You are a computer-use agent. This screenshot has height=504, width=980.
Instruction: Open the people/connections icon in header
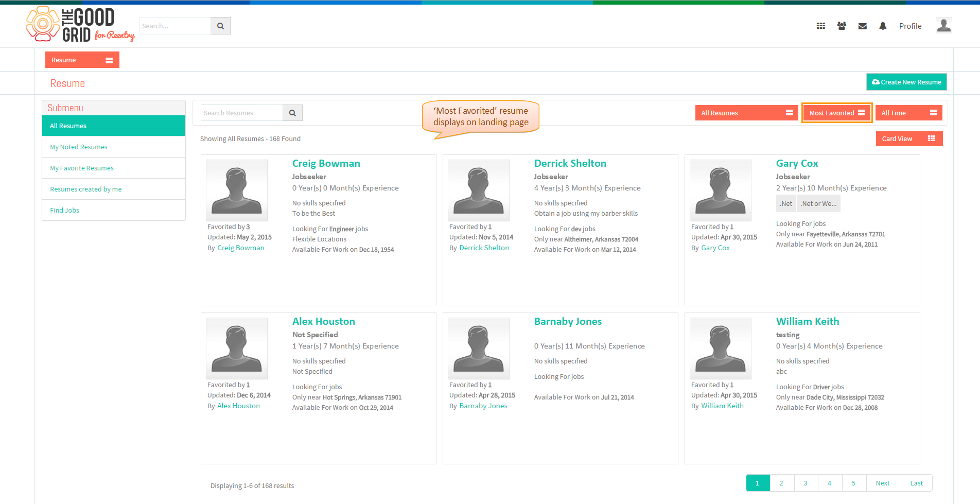842,26
